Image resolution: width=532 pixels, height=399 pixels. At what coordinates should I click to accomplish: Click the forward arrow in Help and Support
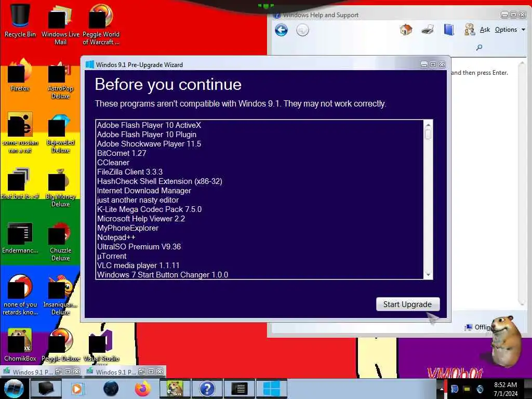click(x=302, y=30)
